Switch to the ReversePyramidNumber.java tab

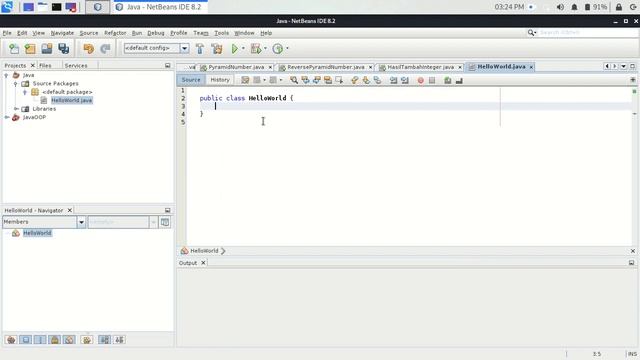click(326, 67)
